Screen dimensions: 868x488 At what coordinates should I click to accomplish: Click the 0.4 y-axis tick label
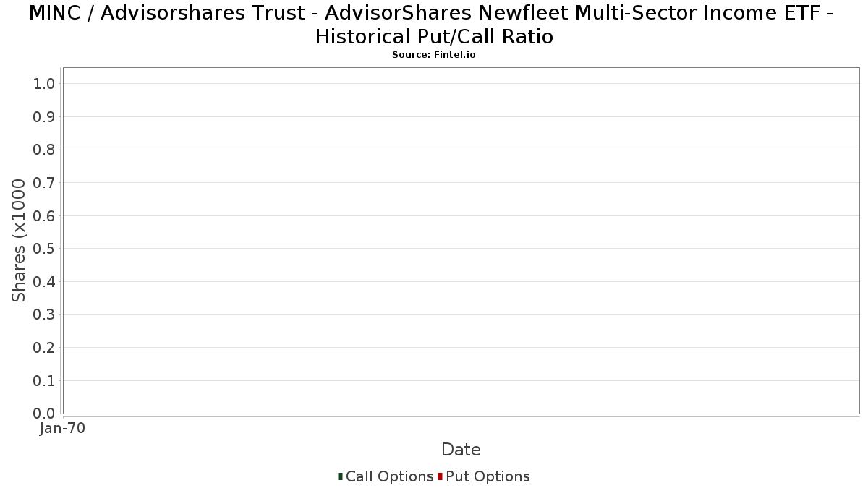[x=44, y=282]
